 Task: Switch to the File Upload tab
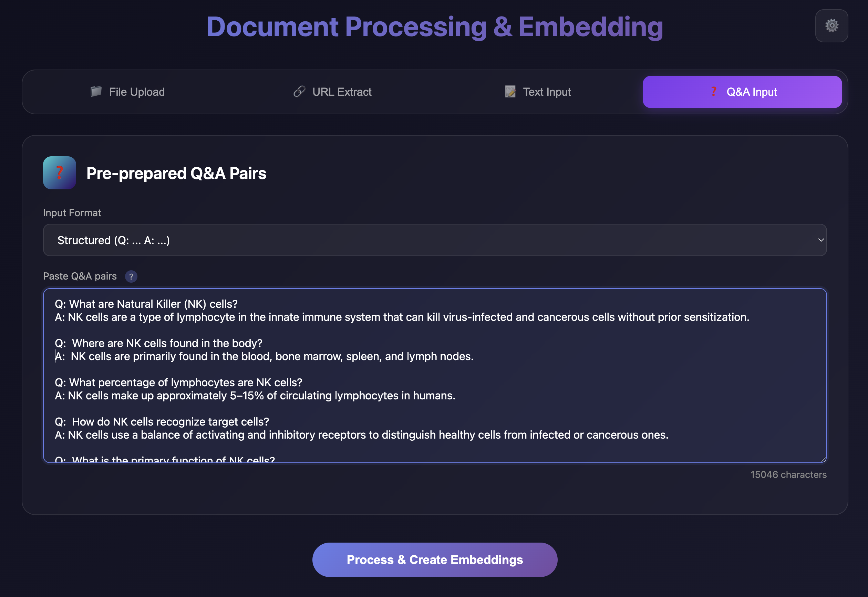[x=127, y=92]
